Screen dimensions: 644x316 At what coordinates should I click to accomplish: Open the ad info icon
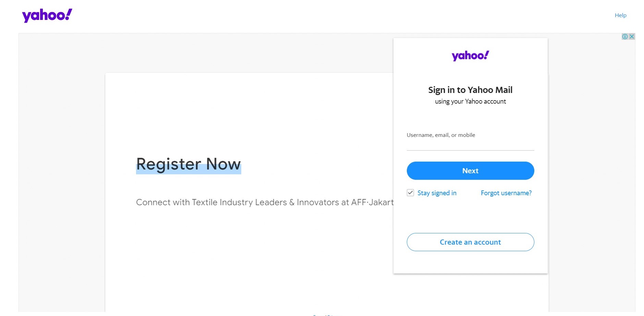tap(625, 36)
